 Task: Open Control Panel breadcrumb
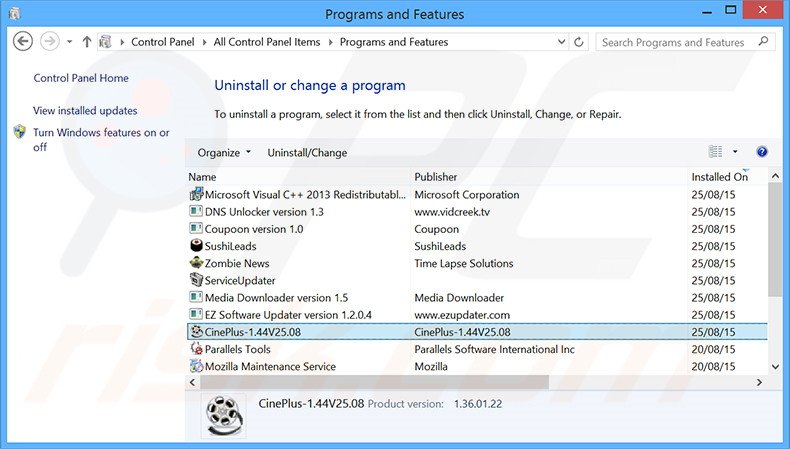click(162, 42)
